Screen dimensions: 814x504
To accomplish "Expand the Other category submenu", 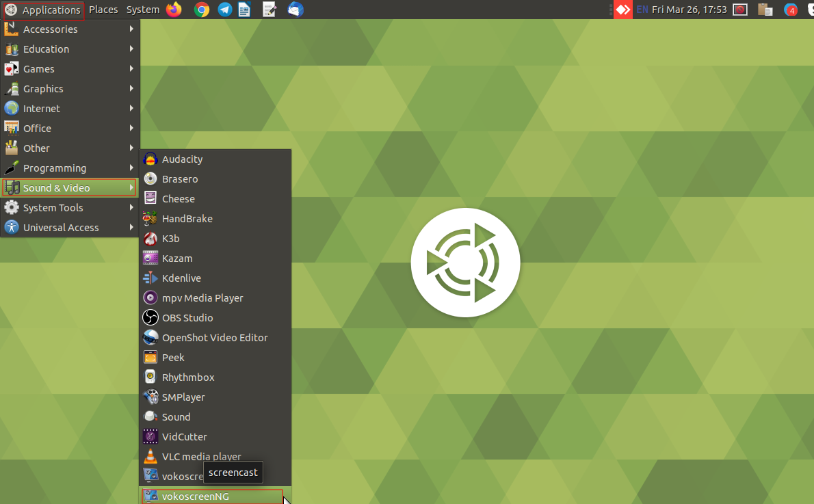I will coord(70,148).
